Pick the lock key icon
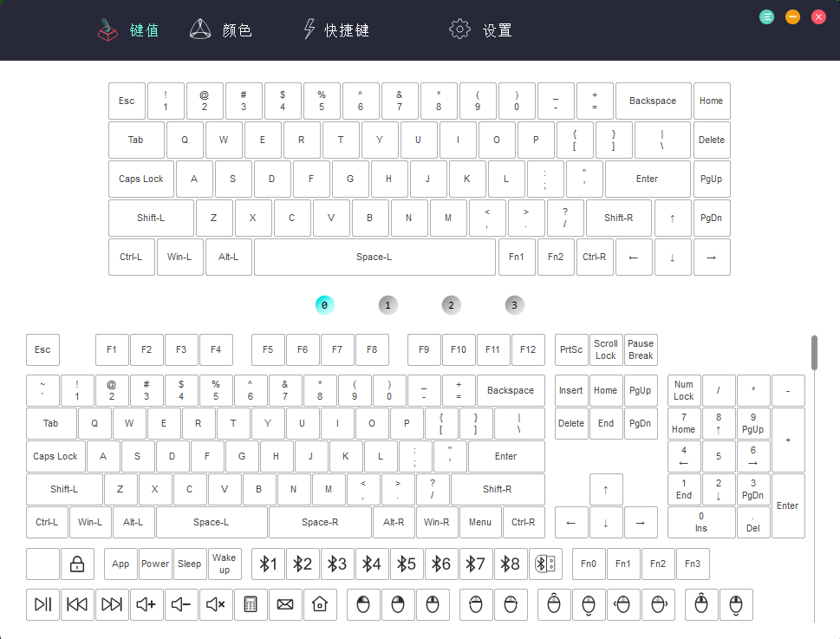The width and height of the screenshot is (840, 639). click(x=77, y=564)
